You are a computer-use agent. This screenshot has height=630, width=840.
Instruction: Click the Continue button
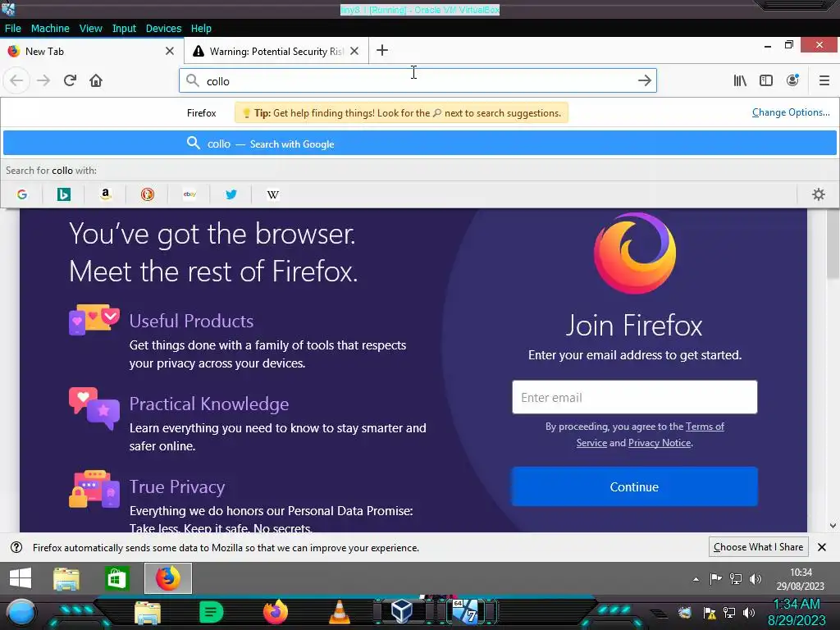point(634,487)
